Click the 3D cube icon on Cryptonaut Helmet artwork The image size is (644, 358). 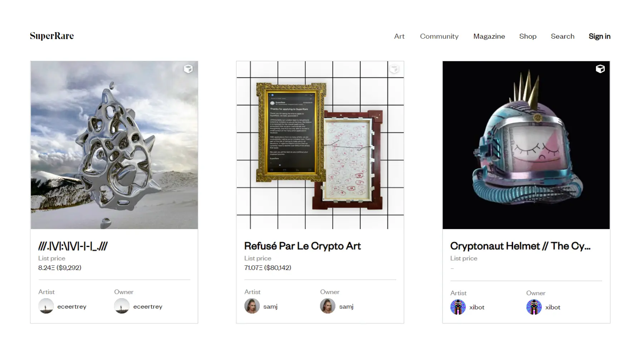pos(600,69)
